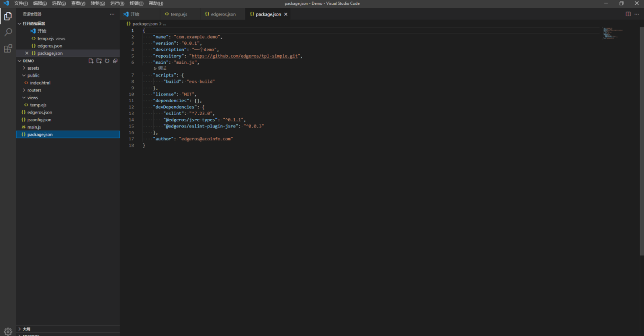Image resolution: width=644 pixels, height=336 pixels.
Task: Open the 查看(V) menu
Action: pos(78,3)
